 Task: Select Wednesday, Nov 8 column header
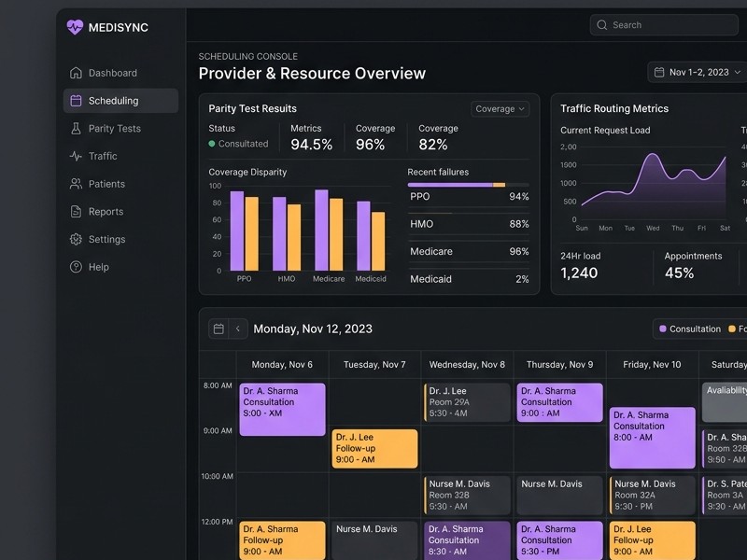467,365
